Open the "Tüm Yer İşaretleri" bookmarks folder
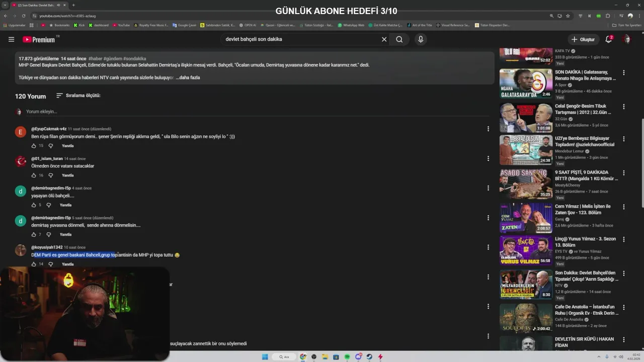Screen dimensions: 644x362 [626, 25]
